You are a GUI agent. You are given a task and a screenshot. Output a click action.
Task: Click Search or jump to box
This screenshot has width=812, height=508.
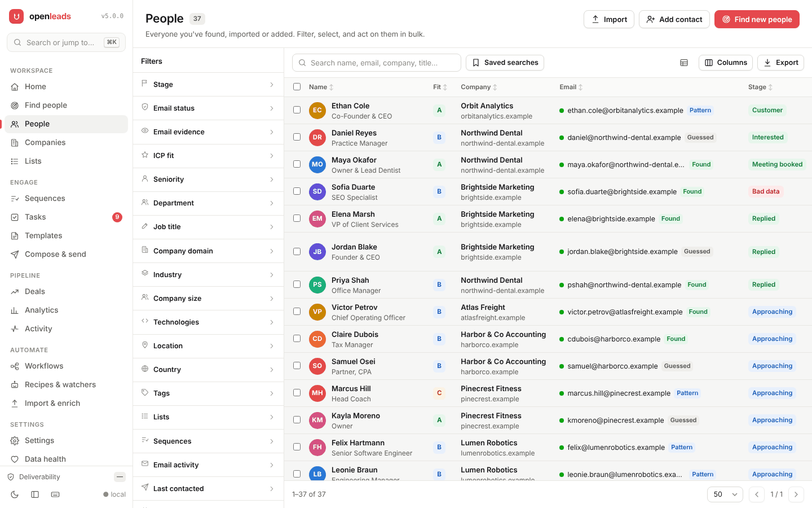[x=66, y=42]
